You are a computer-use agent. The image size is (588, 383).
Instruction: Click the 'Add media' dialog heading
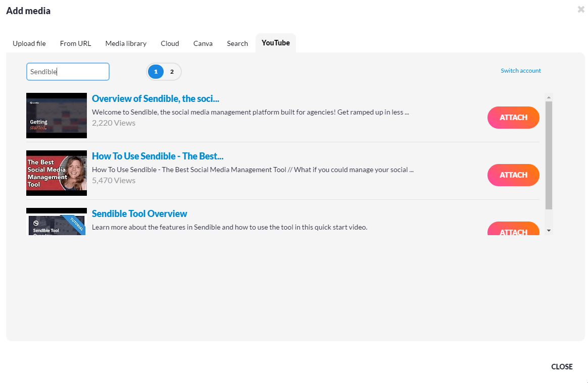(x=28, y=11)
